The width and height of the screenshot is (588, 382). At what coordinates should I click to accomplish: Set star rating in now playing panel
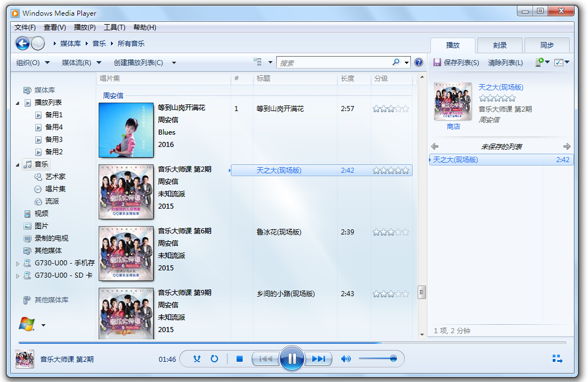[497, 98]
